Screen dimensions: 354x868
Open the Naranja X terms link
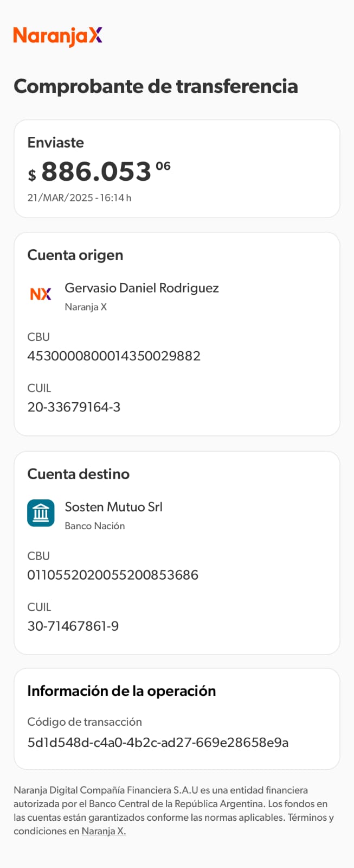click(104, 831)
